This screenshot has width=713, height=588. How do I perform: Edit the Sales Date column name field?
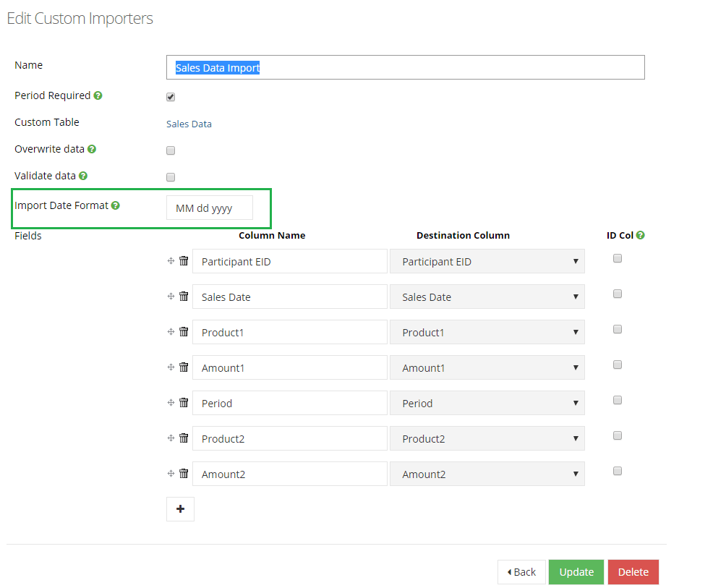pyautogui.click(x=290, y=297)
